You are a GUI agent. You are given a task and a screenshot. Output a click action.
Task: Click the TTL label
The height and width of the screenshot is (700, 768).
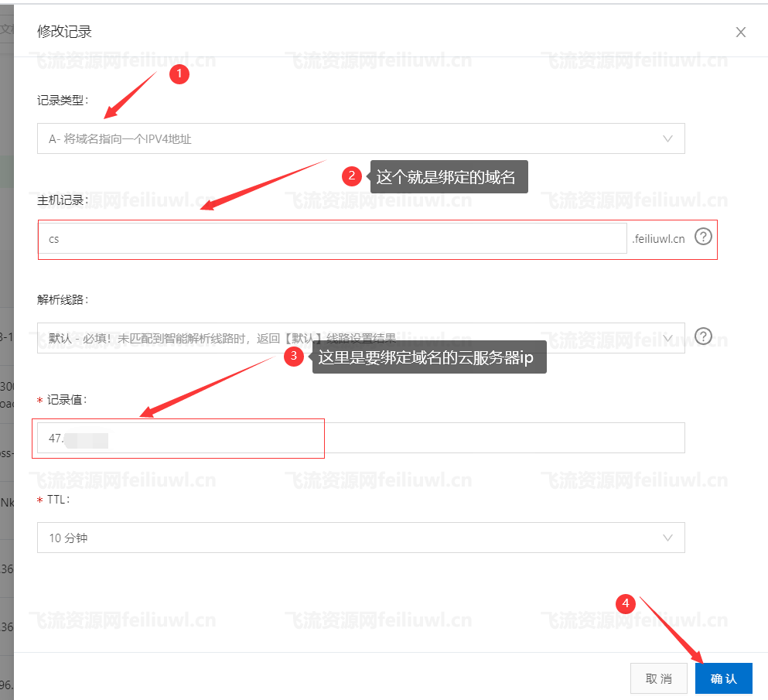pos(58,500)
